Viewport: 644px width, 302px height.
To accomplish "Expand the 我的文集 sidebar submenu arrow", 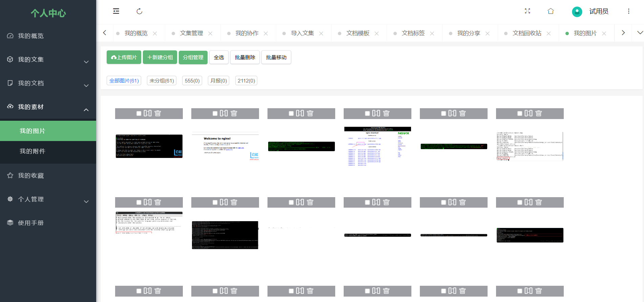I will click(86, 62).
